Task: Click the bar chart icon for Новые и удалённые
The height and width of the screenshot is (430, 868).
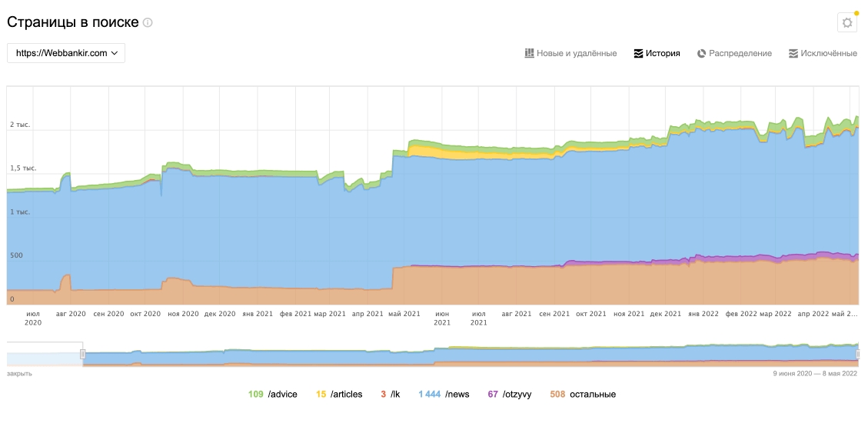Action: (529, 53)
